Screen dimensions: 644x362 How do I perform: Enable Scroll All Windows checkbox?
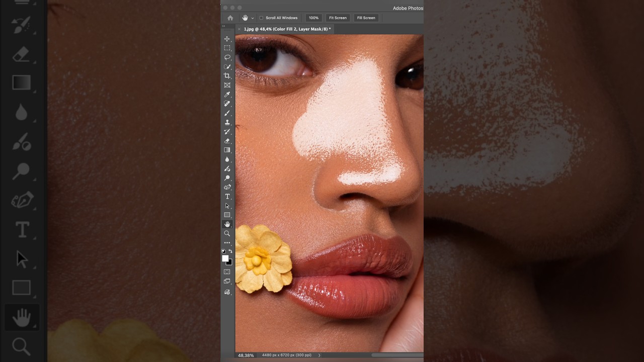pyautogui.click(x=261, y=18)
